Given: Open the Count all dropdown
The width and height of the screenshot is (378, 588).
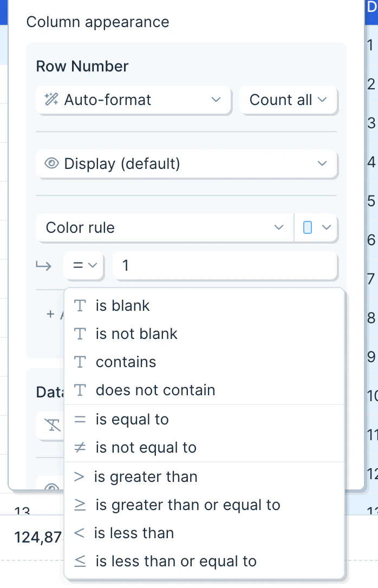Looking at the screenshot, I should [288, 100].
